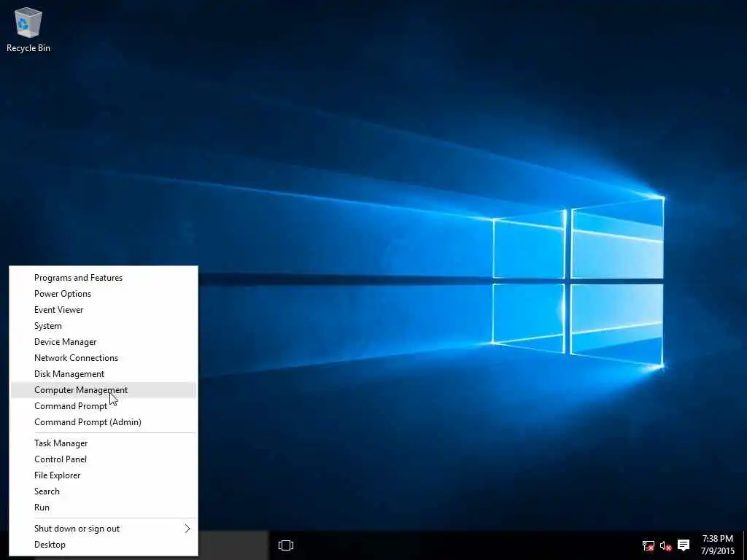Click the Task View taskbar icon
The width and height of the screenshot is (747, 560).
(286, 545)
